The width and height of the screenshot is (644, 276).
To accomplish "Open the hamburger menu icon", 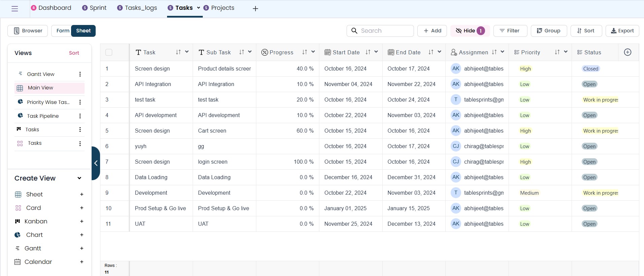I will [14, 9].
